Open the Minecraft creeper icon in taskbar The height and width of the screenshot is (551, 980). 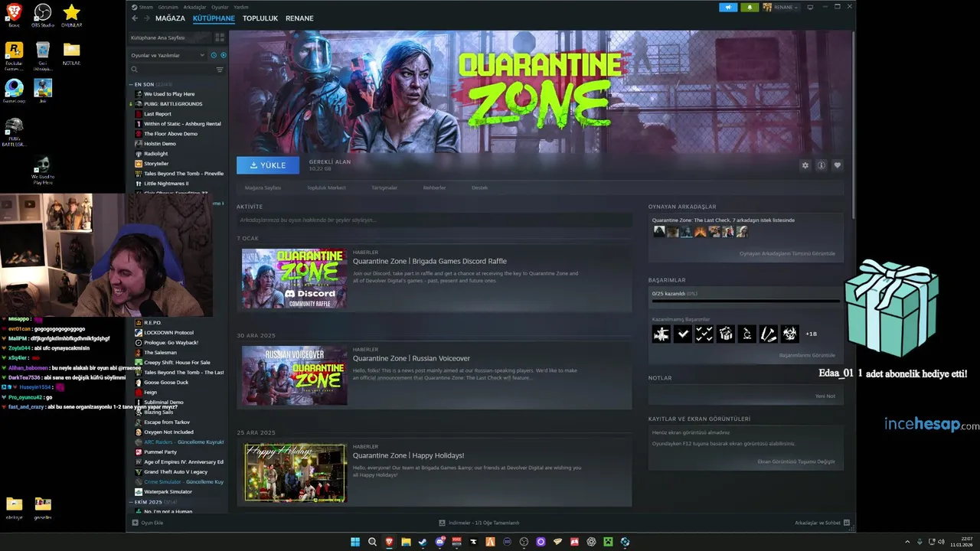click(x=609, y=542)
